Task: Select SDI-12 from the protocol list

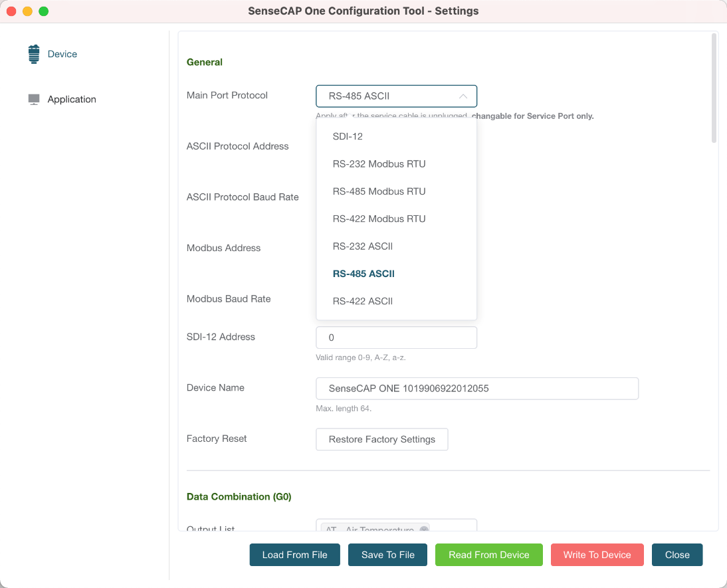Action: [x=348, y=136]
